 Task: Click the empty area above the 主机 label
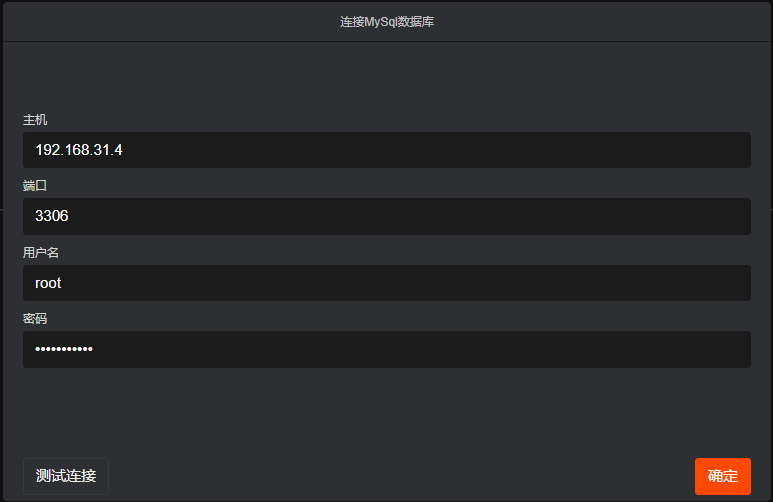[386, 78]
